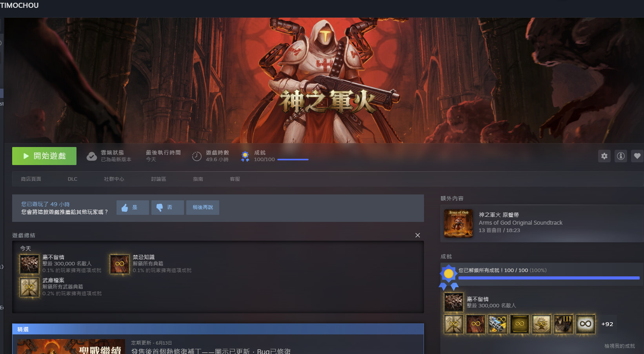Screen dimensions: 644x354
Task: Click the large blue achievement badge in 成就 panel
Action: 449,277
